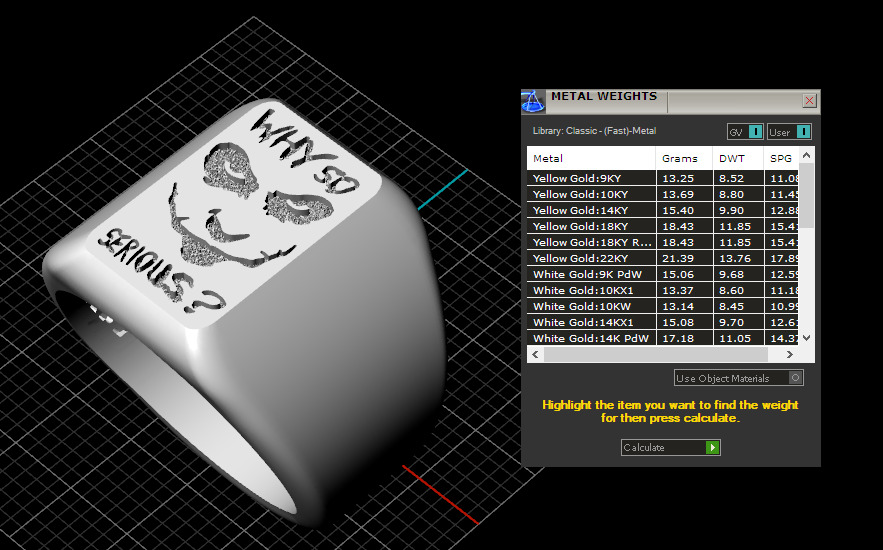Select the Yellow Gold:9KY row
Screen dimensions: 883x550
[663, 178]
